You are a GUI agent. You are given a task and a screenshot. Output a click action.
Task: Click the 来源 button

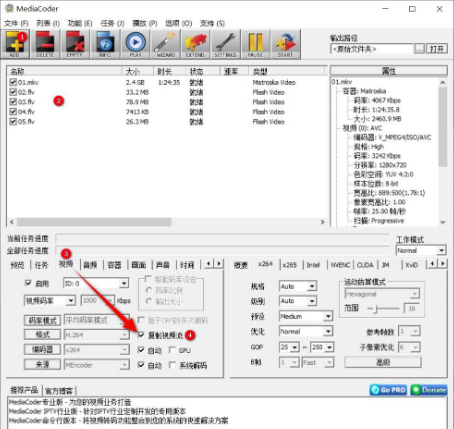42,365
